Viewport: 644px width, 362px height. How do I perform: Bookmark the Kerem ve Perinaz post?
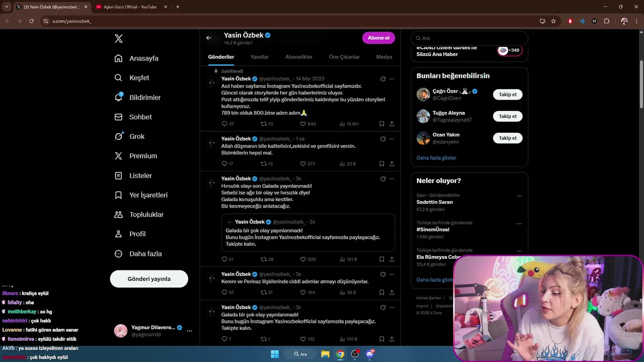click(382, 292)
